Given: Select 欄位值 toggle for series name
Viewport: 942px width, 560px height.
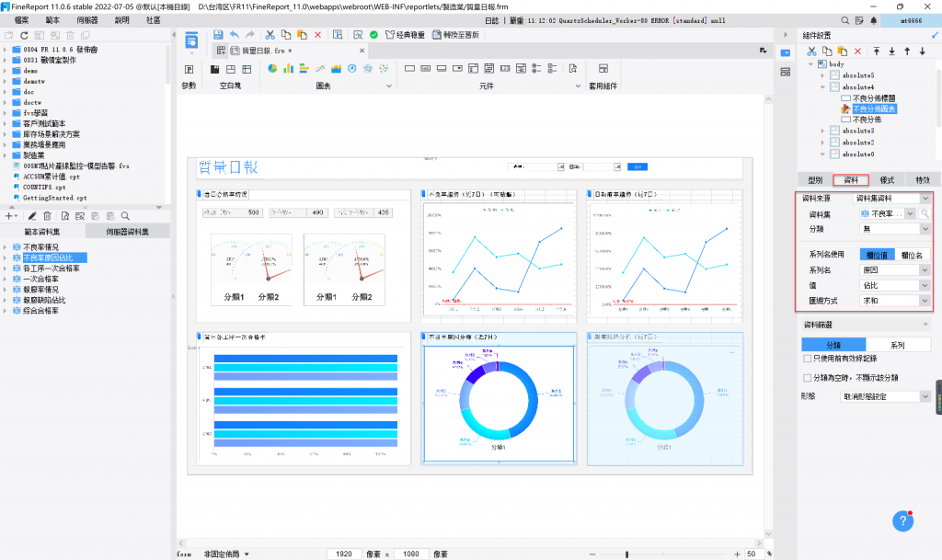Looking at the screenshot, I should click(x=877, y=255).
